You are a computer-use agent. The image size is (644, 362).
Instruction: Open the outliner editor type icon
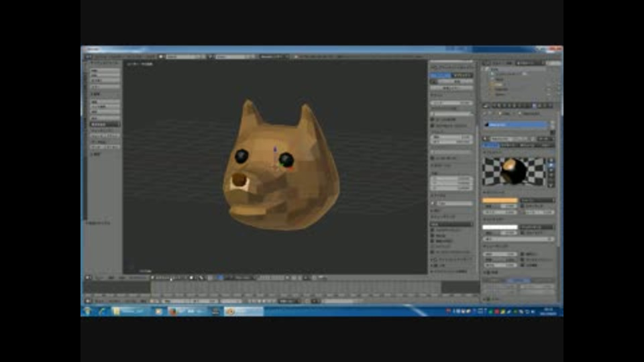click(486, 63)
